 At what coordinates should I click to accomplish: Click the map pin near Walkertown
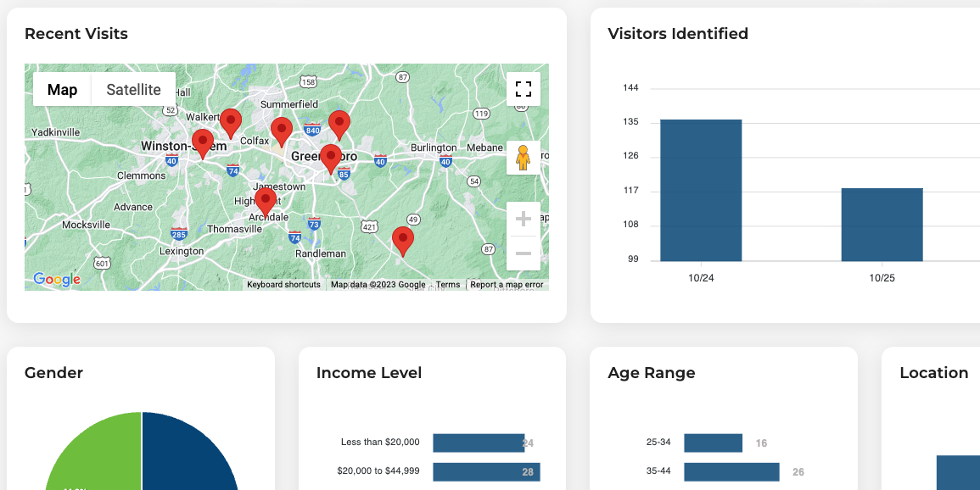tap(230, 123)
